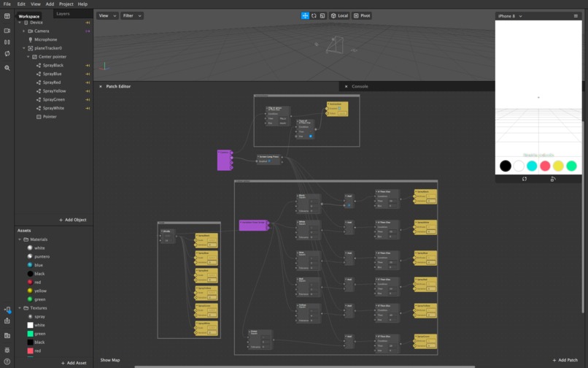Toggle the Pivot mode button
This screenshot has height=368, width=588.
tap(362, 16)
